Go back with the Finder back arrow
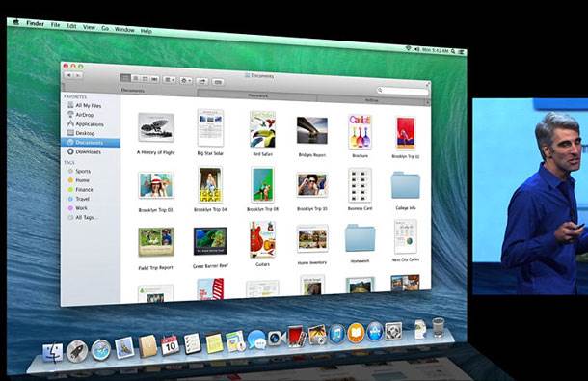The width and height of the screenshot is (588, 381). click(69, 75)
